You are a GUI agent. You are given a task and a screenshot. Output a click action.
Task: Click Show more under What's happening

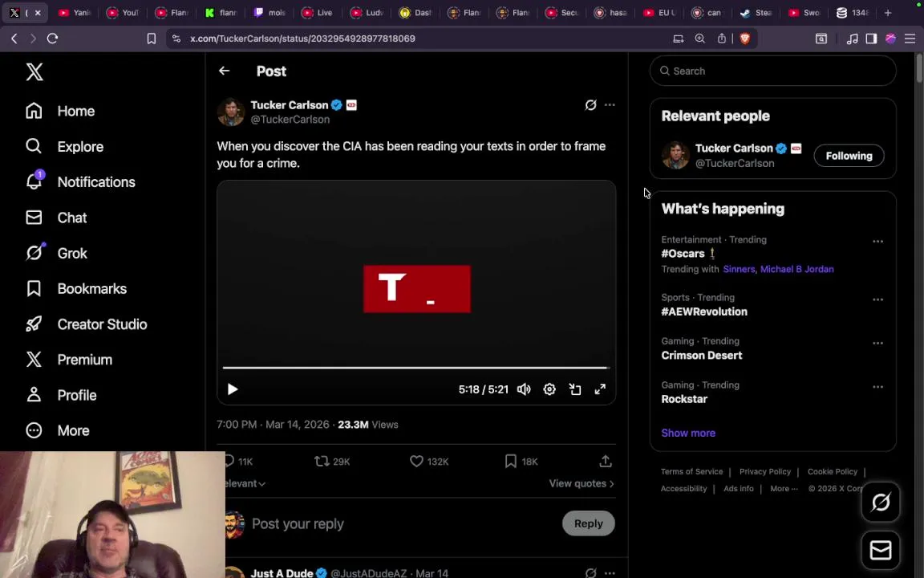pos(687,433)
